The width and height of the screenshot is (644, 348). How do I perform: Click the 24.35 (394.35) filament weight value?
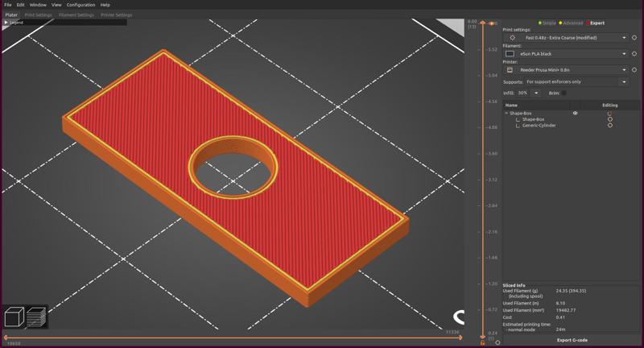click(571, 291)
